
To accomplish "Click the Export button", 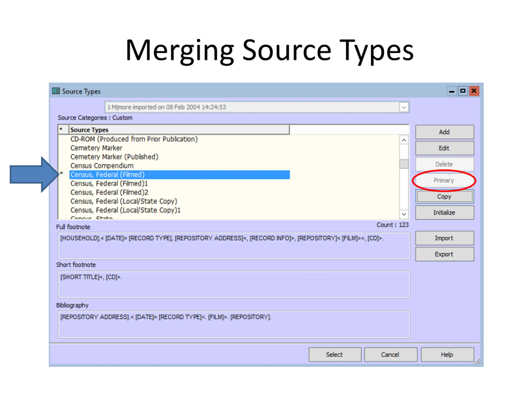I will [x=445, y=254].
